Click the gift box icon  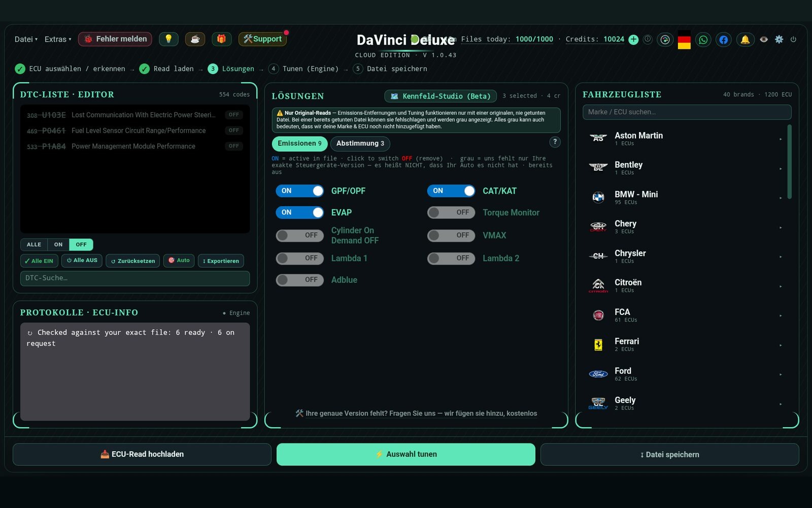pyautogui.click(x=221, y=39)
